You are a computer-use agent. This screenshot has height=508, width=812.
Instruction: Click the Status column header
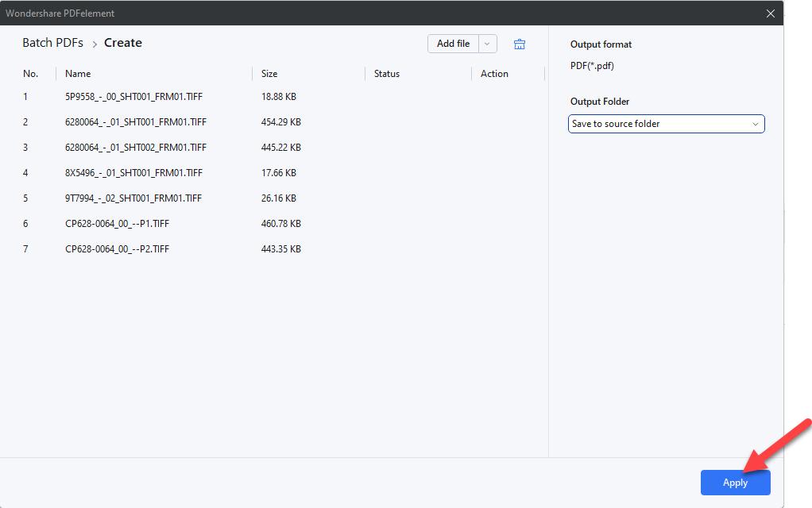click(x=387, y=74)
